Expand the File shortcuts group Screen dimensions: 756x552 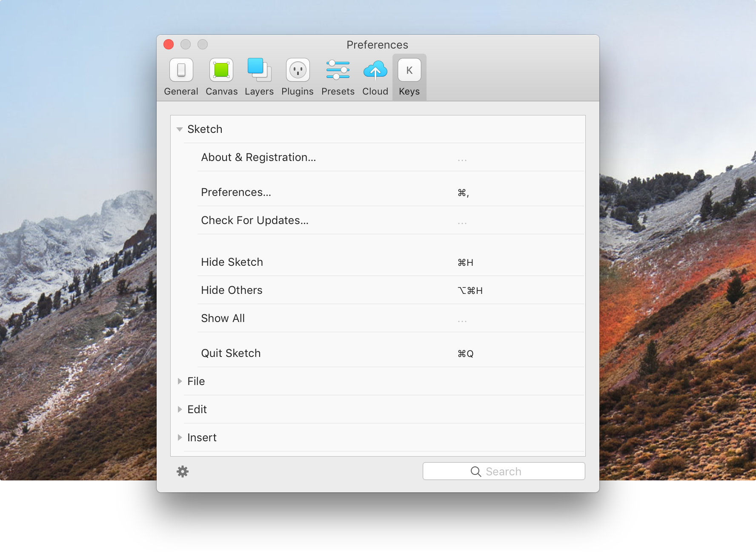[x=180, y=381]
